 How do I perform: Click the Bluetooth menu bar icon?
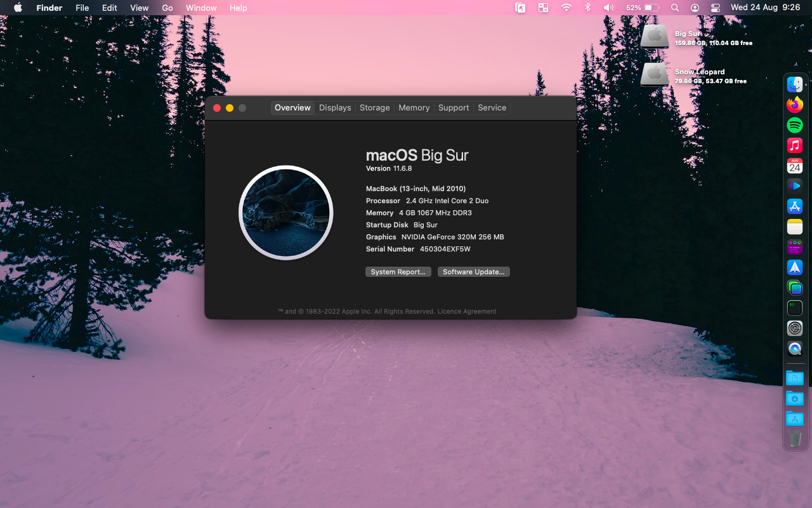click(588, 8)
